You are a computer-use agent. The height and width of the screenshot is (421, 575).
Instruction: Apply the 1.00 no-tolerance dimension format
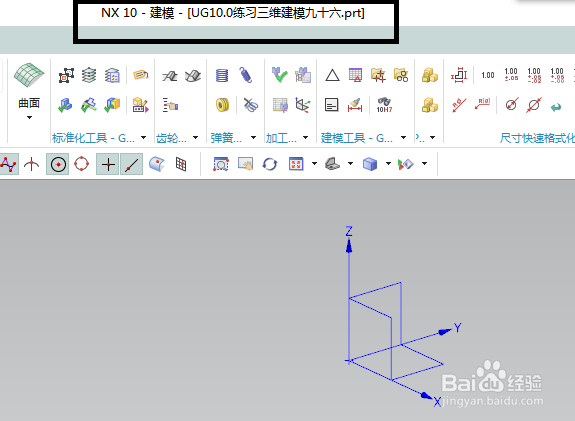(488, 76)
